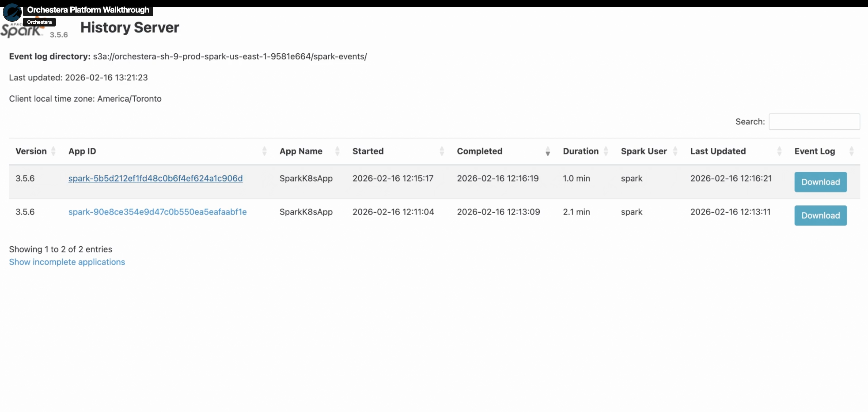868x412 pixels.
Task: Open application spark-5b5d212ef1fd48c0b6f4ef624a1c906d
Action: point(156,178)
